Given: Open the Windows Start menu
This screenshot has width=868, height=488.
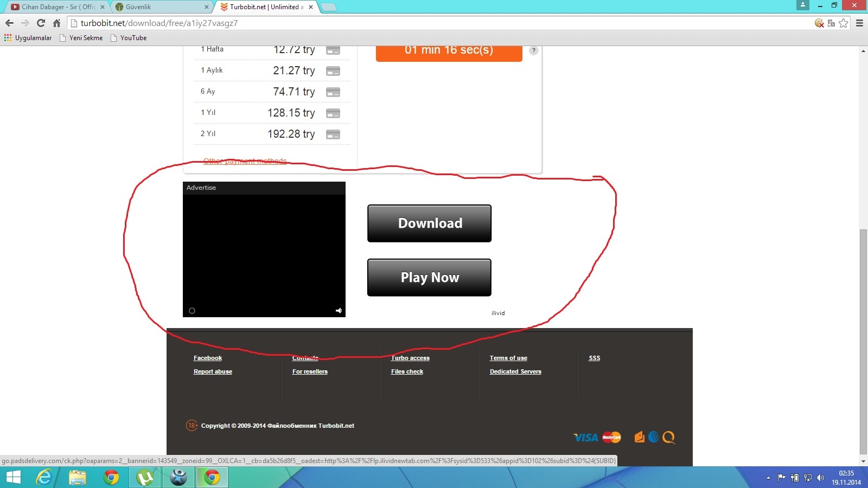Looking at the screenshot, I should click(13, 477).
